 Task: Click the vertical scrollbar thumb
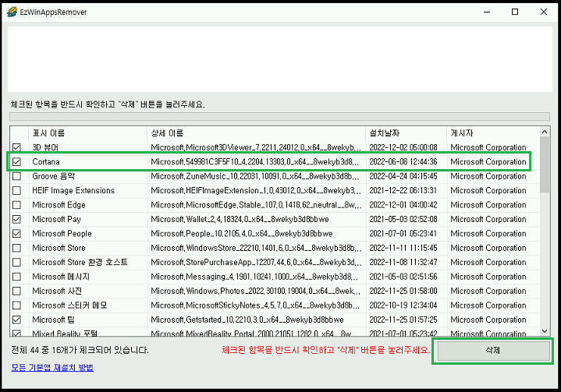point(545,164)
